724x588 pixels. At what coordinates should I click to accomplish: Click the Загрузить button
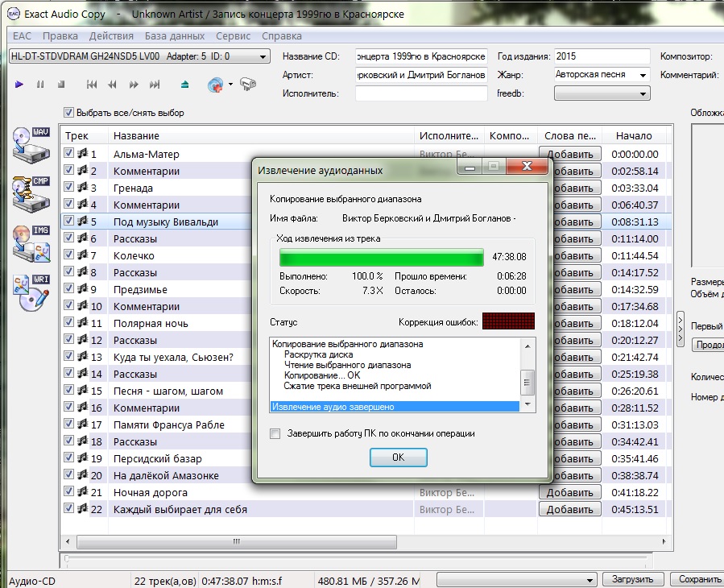(632, 579)
